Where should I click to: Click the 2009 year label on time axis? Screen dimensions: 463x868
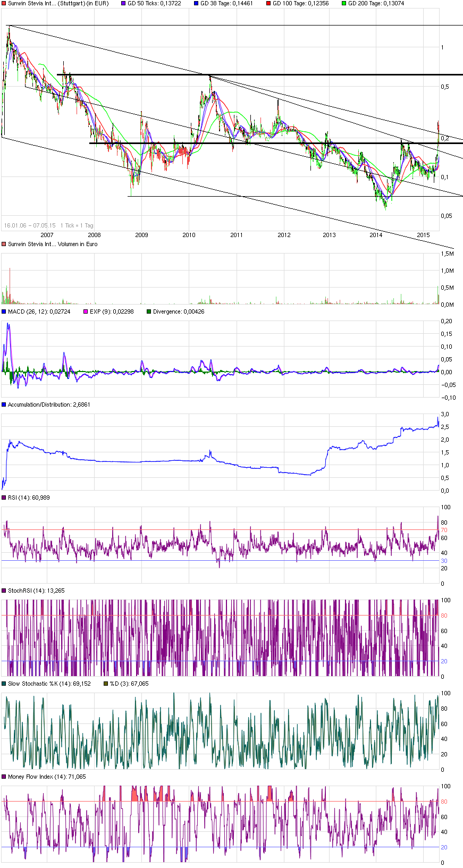pos(141,235)
